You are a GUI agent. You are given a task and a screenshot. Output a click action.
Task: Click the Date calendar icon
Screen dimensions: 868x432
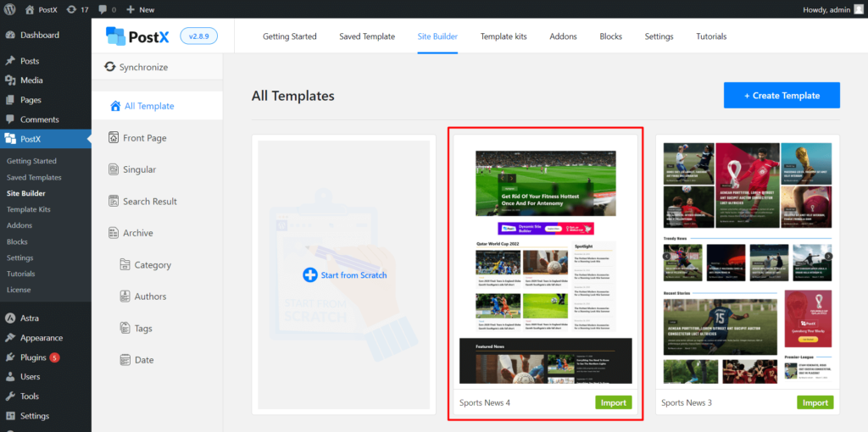pos(125,360)
